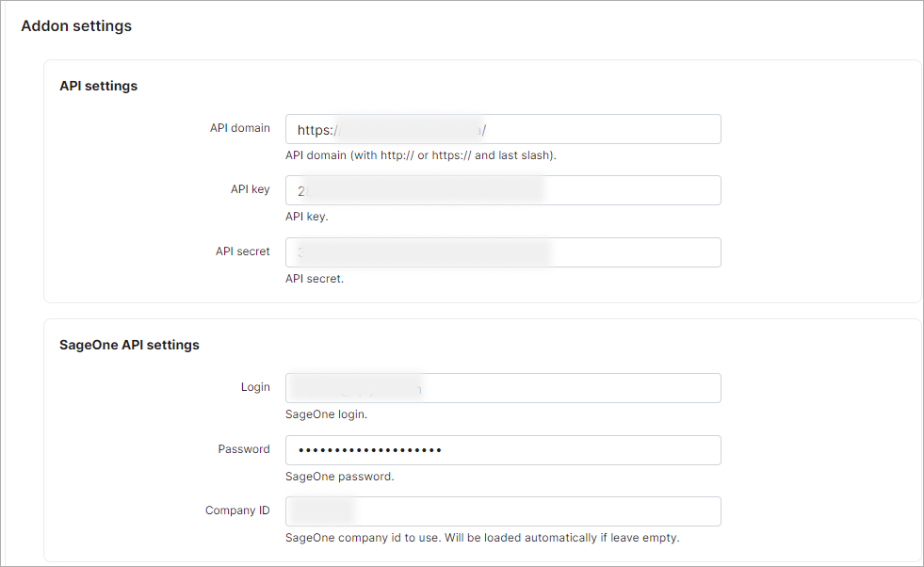The width and height of the screenshot is (924, 567).
Task: Click the Company ID input field
Action: (504, 510)
